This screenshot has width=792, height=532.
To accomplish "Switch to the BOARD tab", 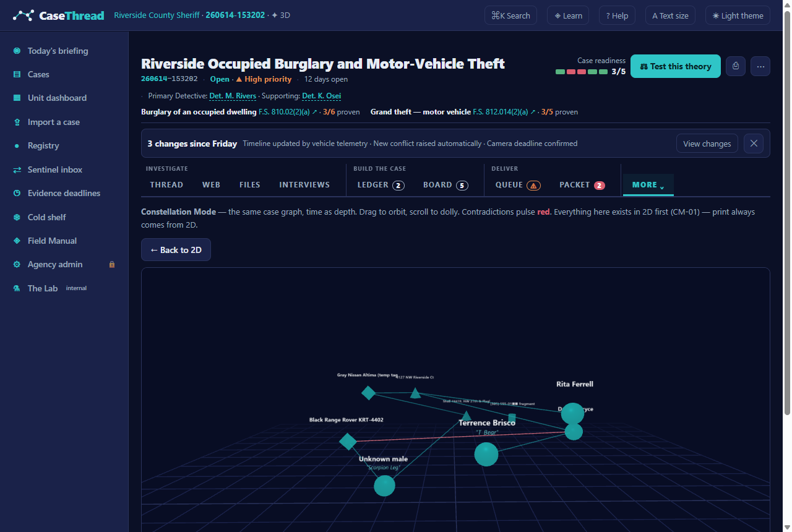I will tap(445, 185).
